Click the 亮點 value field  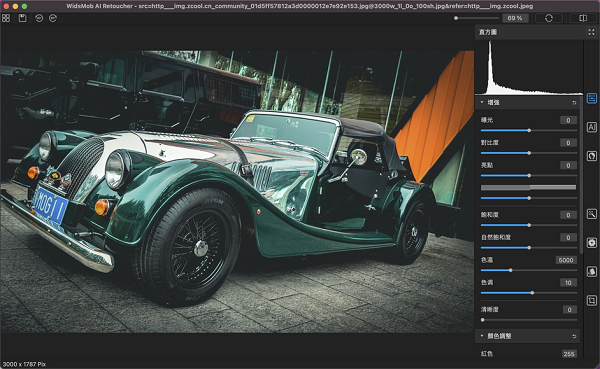(568, 165)
